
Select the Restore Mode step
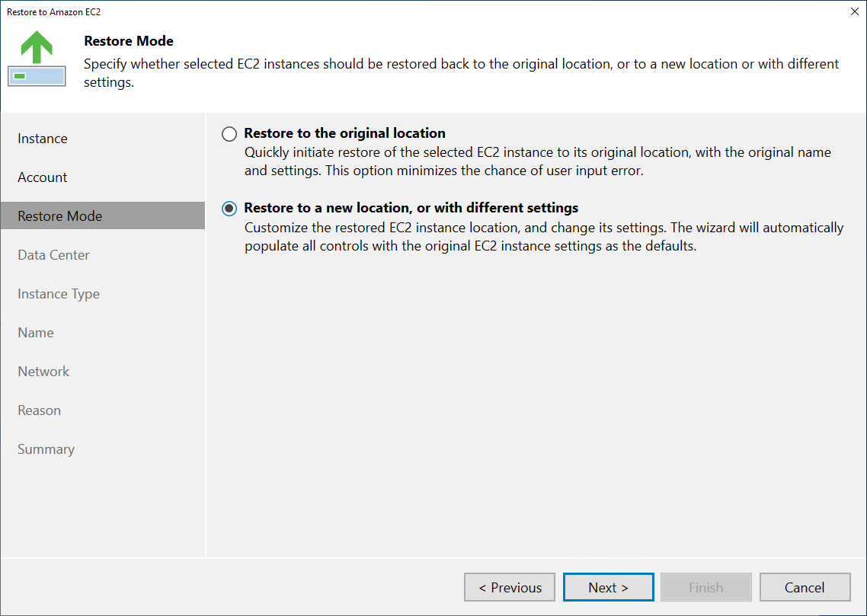[x=103, y=215]
